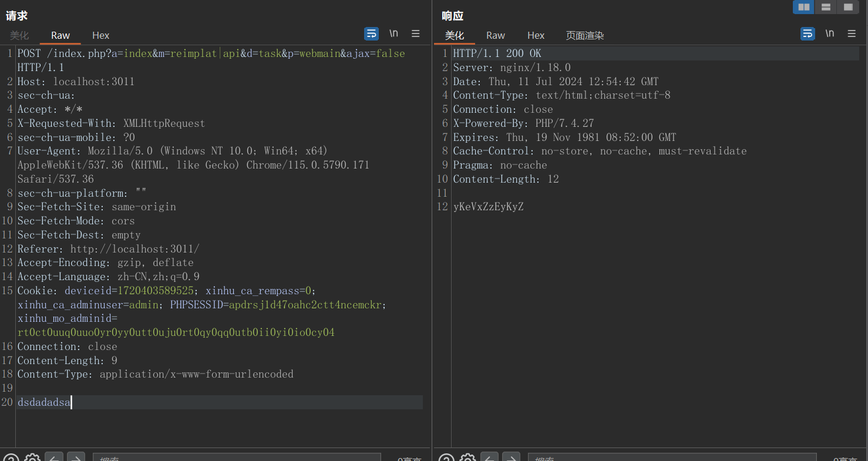
Task: Open the response panel hamburger menu
Action: click(x=852, y=33)
